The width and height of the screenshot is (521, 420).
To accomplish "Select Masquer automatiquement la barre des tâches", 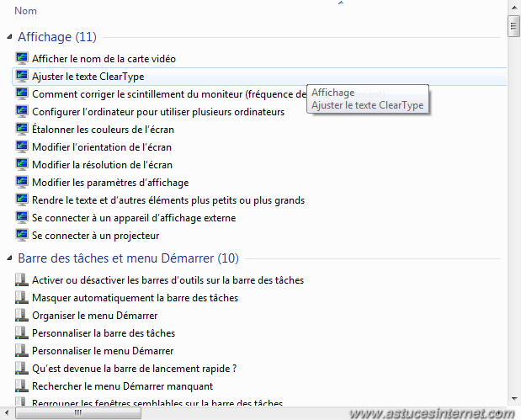I will click(x=135, y=298).
